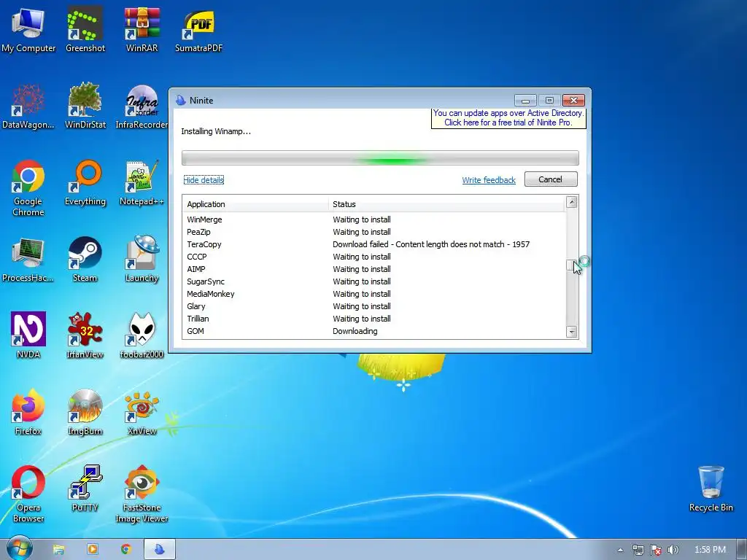Open the media player taskbar icon
The height and width of the screenshot is (560, 747).
coord(93,550)
